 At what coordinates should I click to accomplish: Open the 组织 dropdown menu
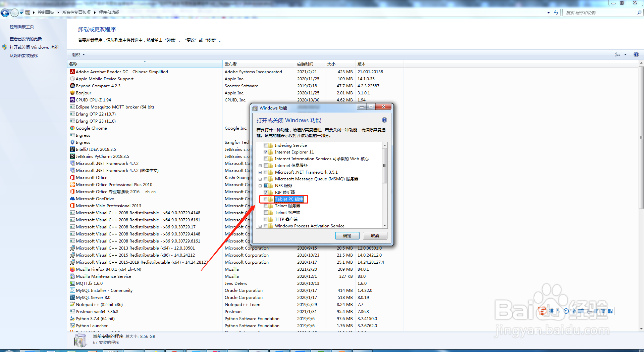pos(78,54)
